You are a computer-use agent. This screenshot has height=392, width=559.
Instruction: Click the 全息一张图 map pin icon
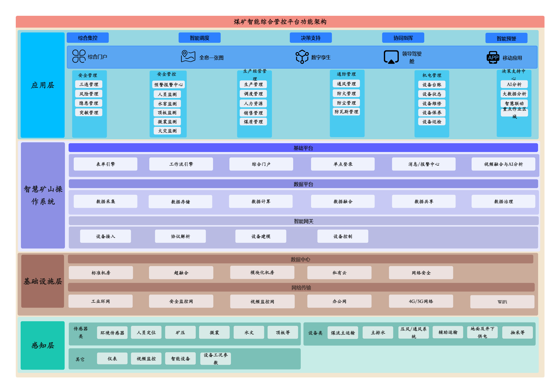[x=188, y=56]
